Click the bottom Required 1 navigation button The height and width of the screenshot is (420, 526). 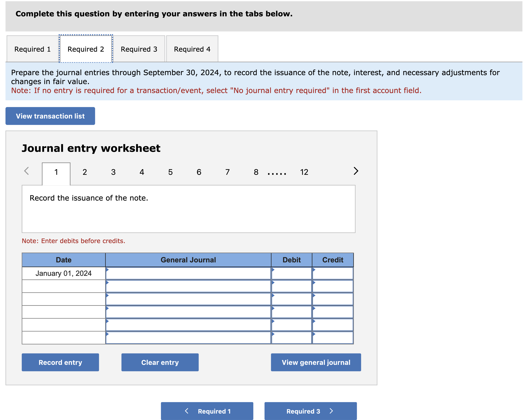click(x=207, y=411)
